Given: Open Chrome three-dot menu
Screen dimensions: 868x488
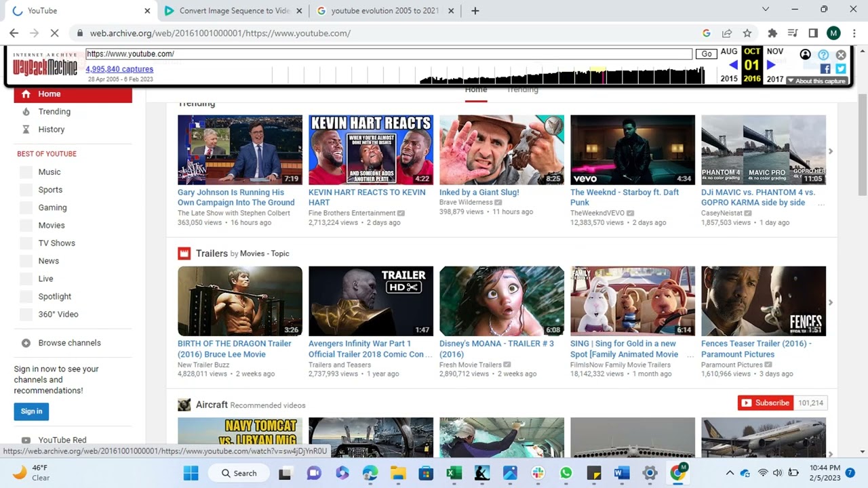Looking at the screenshot, I should click(x=853, y=33).
